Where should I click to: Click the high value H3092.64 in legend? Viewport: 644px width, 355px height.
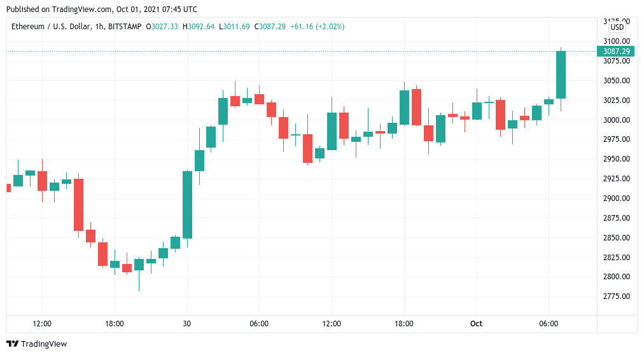(198, 27)
